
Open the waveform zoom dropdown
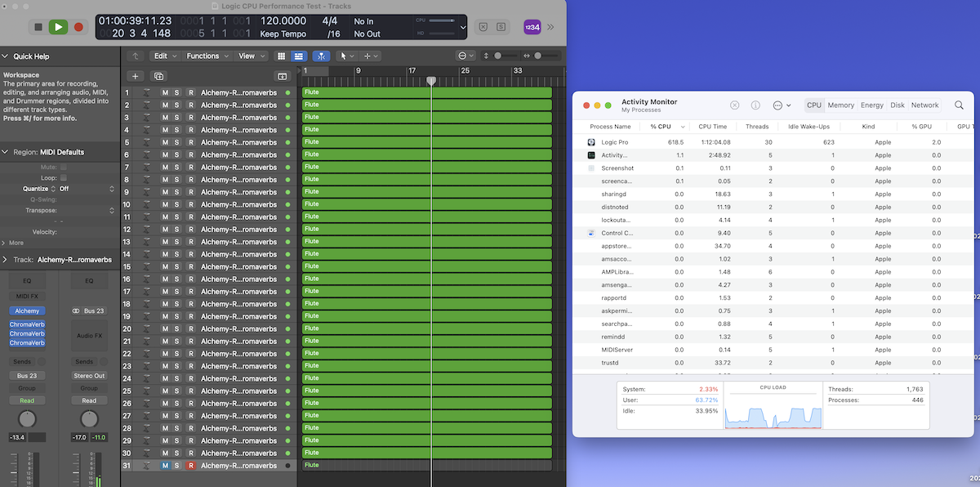pos(466,56)
